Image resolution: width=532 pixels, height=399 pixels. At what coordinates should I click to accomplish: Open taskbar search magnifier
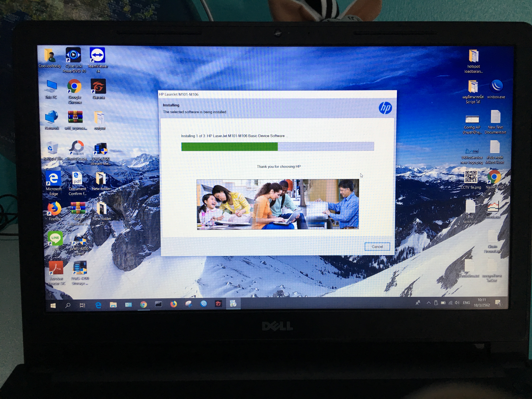68,305
